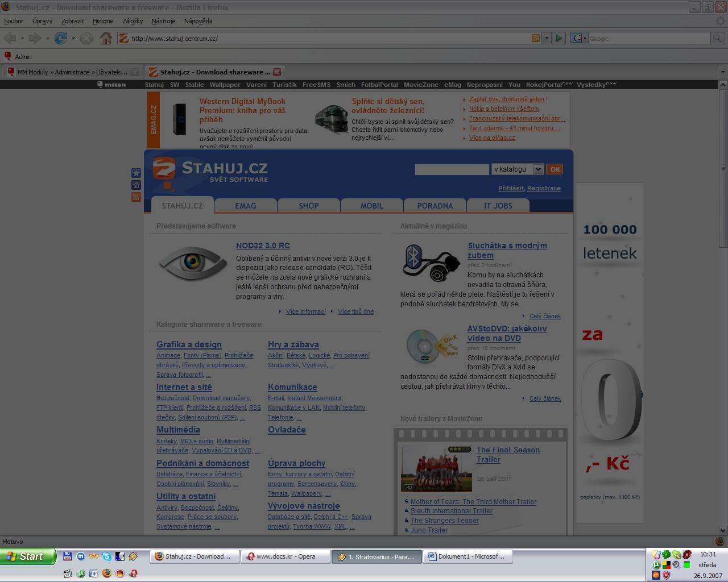Screen dimensions: 728x582
Task: Click the RSS feed icon in the address bar
Action: pos(536,38)
